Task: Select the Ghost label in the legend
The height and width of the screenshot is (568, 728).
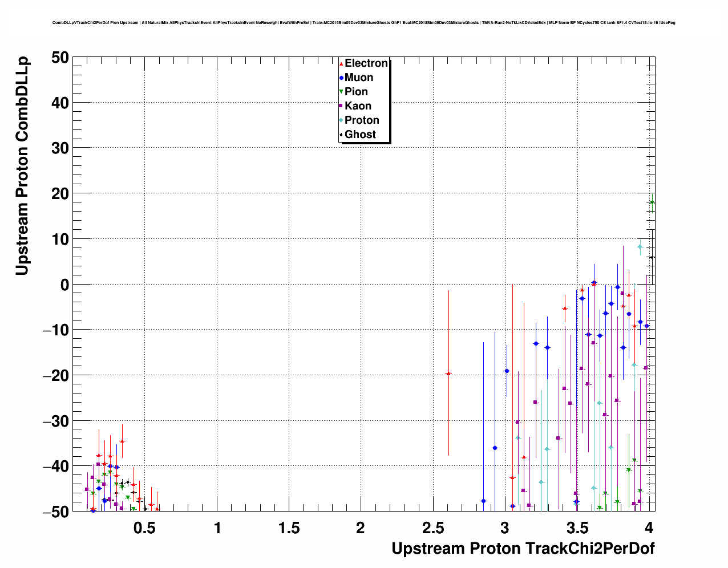Action: [x=360, y=135]
